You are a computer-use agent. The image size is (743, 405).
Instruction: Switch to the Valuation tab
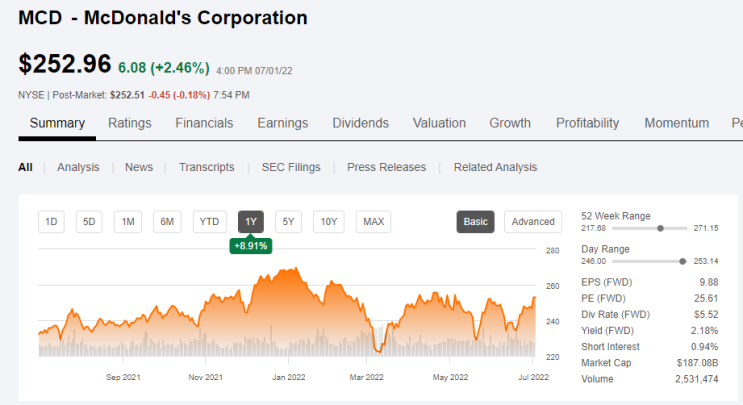point(439,123)
